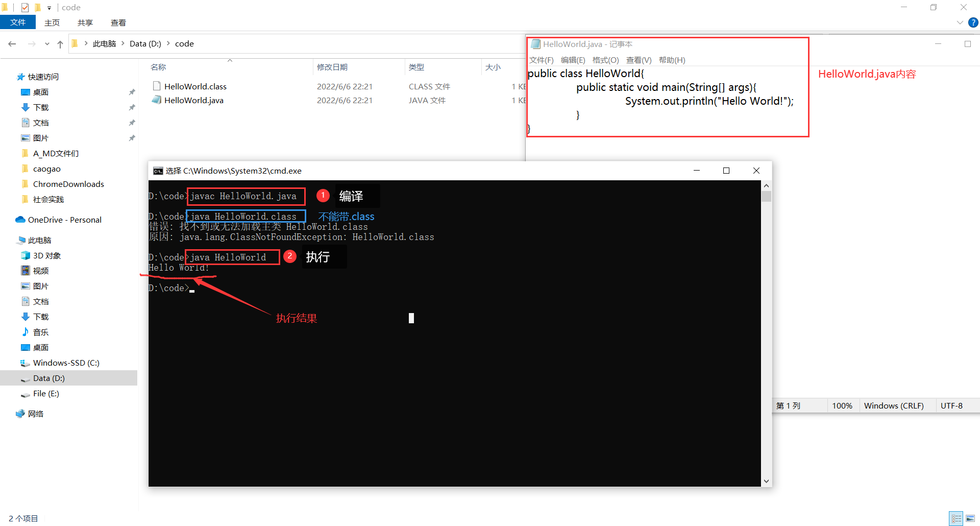Select the This PC computer icon in the sidebar
The height and width of the screenshot is (526, 980).
click(x=21, y=240)
